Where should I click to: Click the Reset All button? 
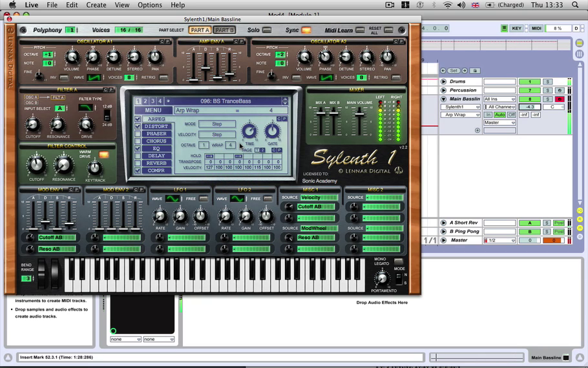click(x=388, y=30)
